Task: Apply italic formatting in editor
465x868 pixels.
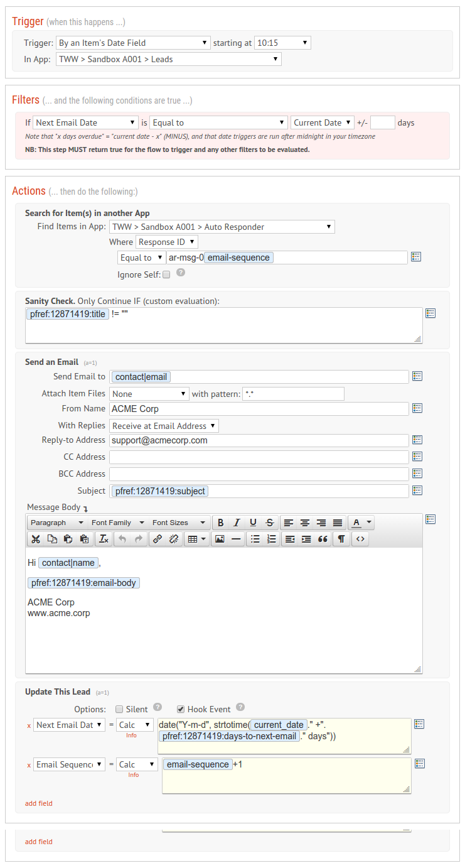Action: tap(237, 523)
